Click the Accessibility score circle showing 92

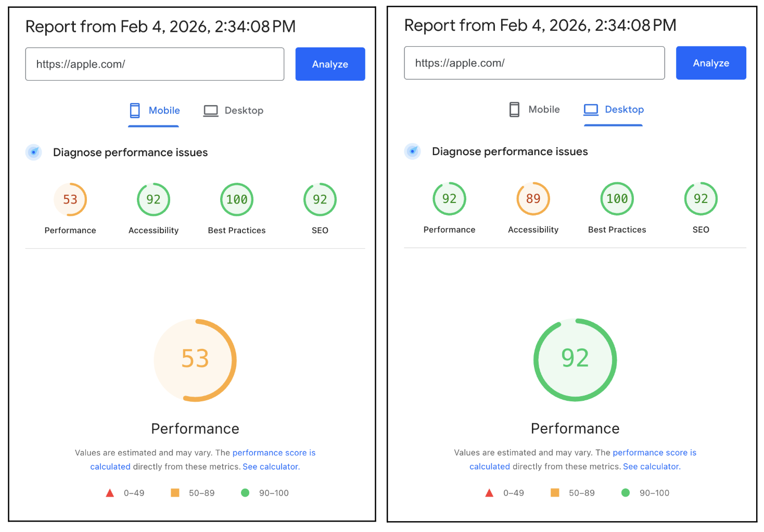(153, 199)
